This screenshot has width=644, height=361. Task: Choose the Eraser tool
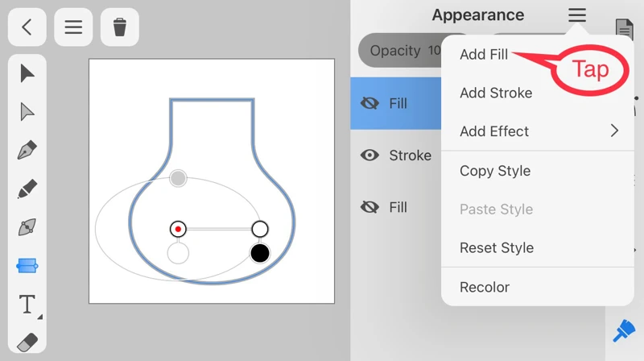(27, 342)
